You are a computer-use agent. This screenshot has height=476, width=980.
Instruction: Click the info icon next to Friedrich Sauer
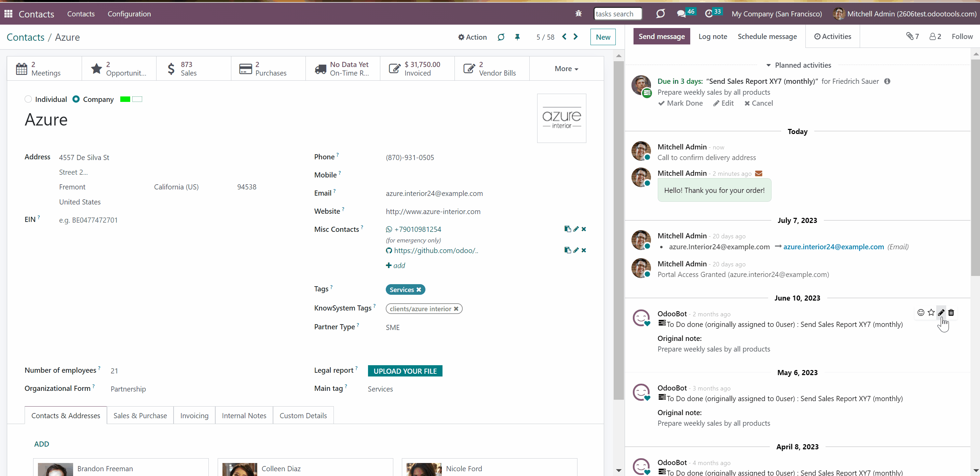[887, 81]
